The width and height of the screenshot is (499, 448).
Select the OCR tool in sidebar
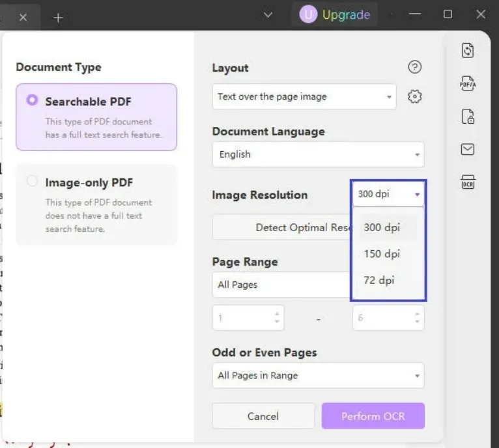coord(468,182)
